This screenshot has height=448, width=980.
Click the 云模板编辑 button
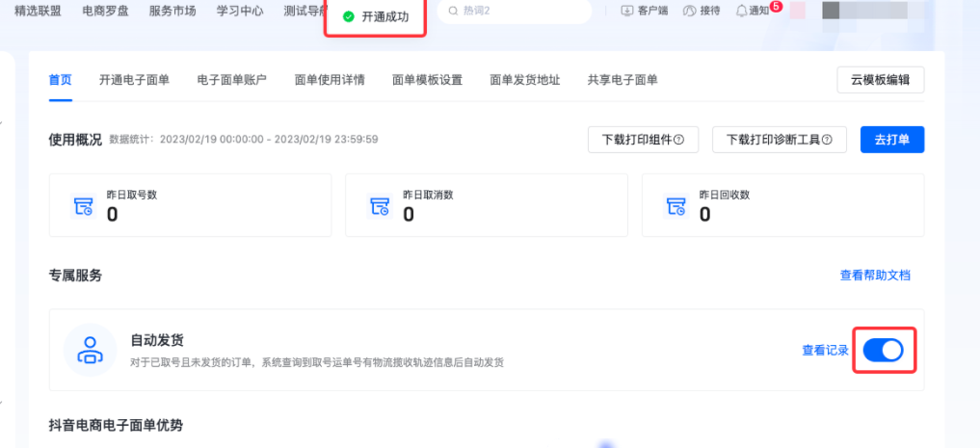[x=880, y=80]
